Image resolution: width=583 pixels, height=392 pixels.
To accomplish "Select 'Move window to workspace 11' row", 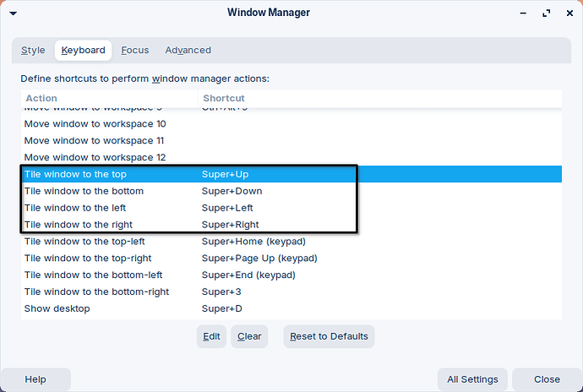I will (95, 140).
